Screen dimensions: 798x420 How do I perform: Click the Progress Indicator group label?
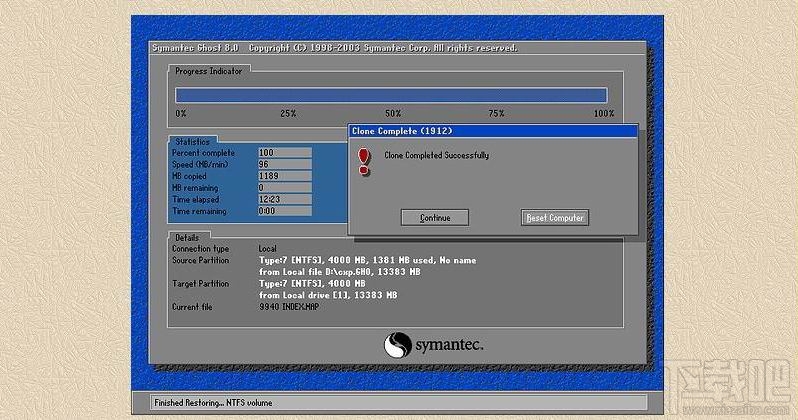(x=209, y=71)
